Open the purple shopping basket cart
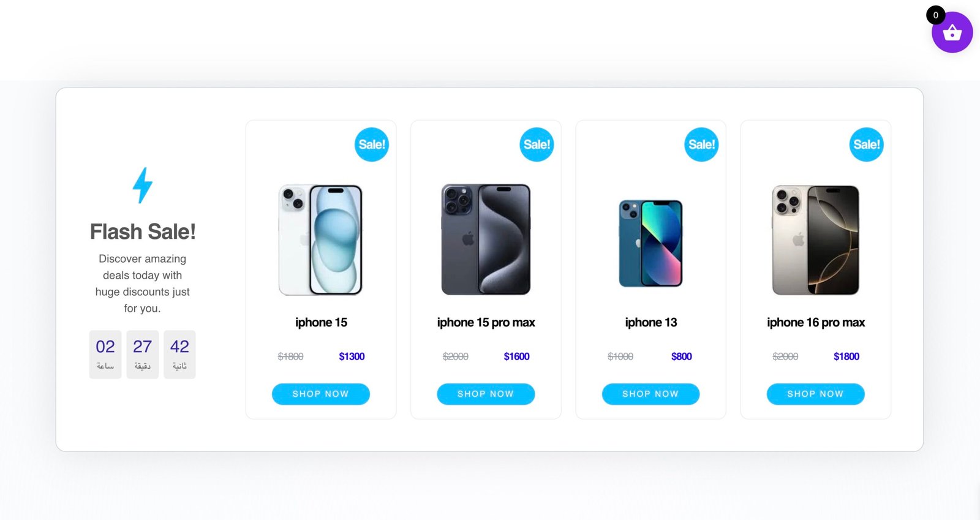The width and height of the screenshot is (980, 520). click(952, 32)
